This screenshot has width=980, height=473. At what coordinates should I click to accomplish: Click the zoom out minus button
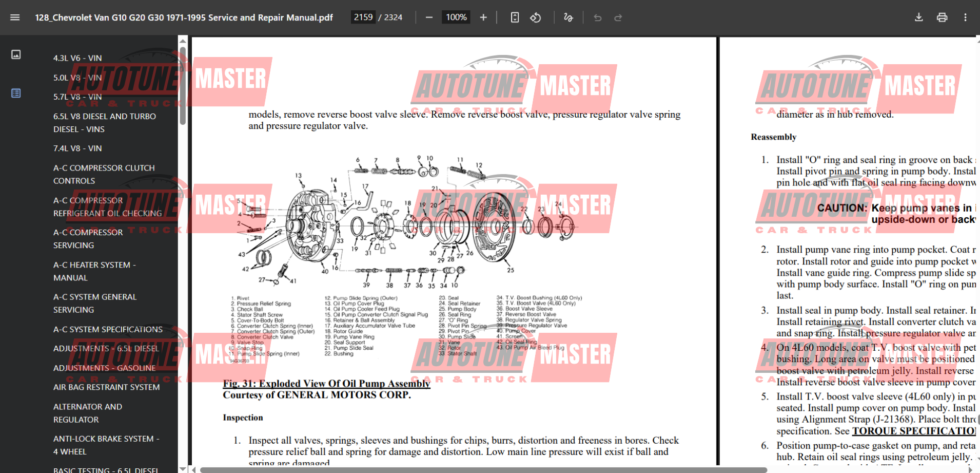[x=429, y=17]
